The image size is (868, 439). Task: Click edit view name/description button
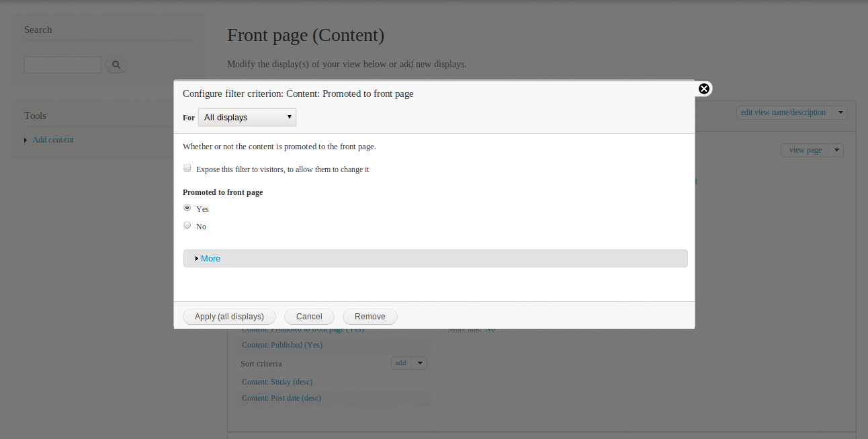783,112
